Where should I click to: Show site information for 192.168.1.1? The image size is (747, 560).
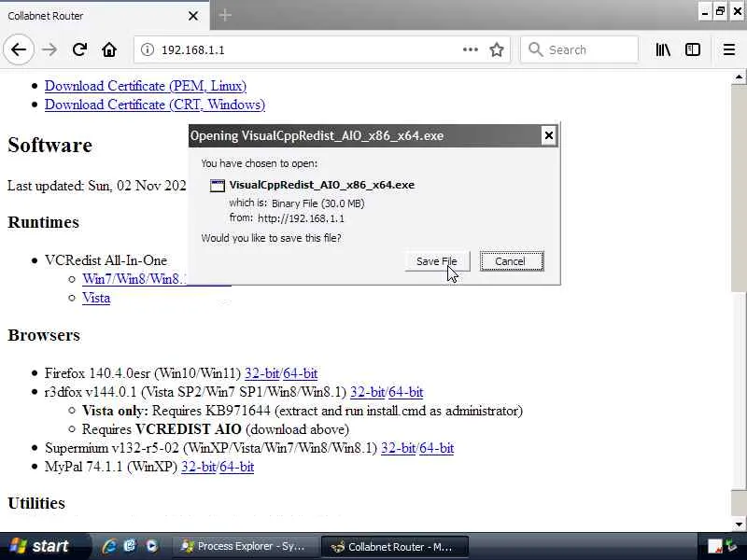pos(148,49)
